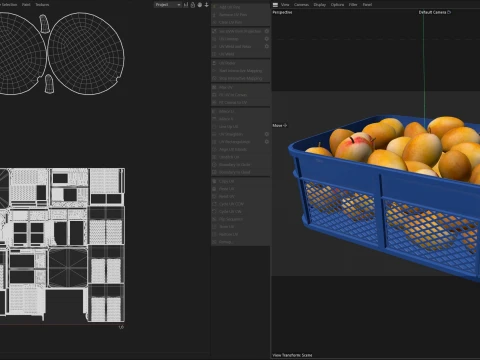Viewport: 480px width, 360px height.
Task: Select the small UV island below the circles
Action: pyautogui.click(x=49, y=84)
